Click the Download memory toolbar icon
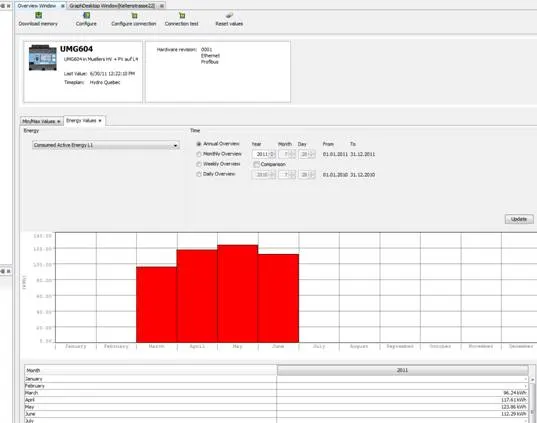Viewport: 537px width, 423px height. coord(38,15)
